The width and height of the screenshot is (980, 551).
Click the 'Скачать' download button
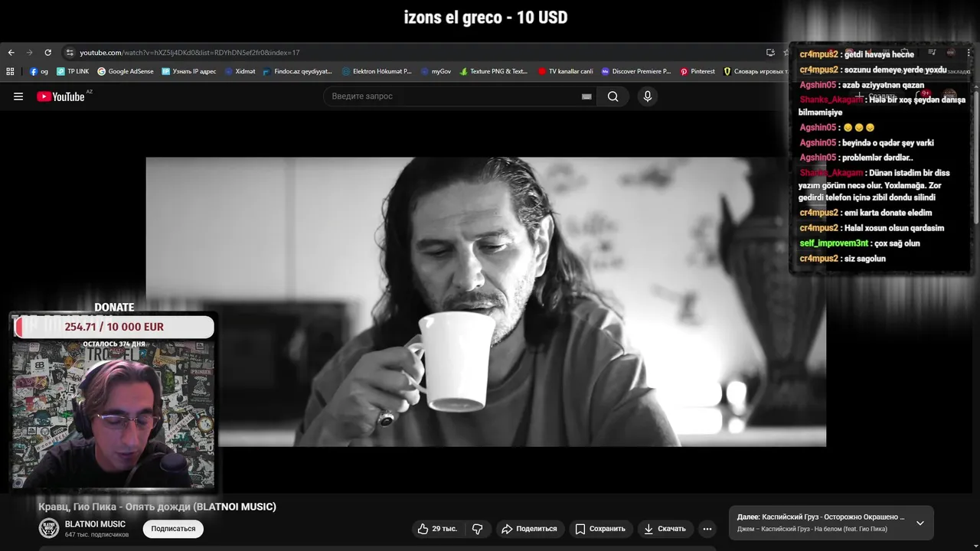665,529
